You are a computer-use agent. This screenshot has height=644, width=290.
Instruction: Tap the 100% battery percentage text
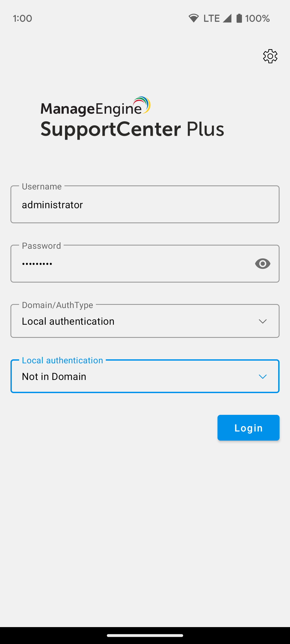coord(257,18)
